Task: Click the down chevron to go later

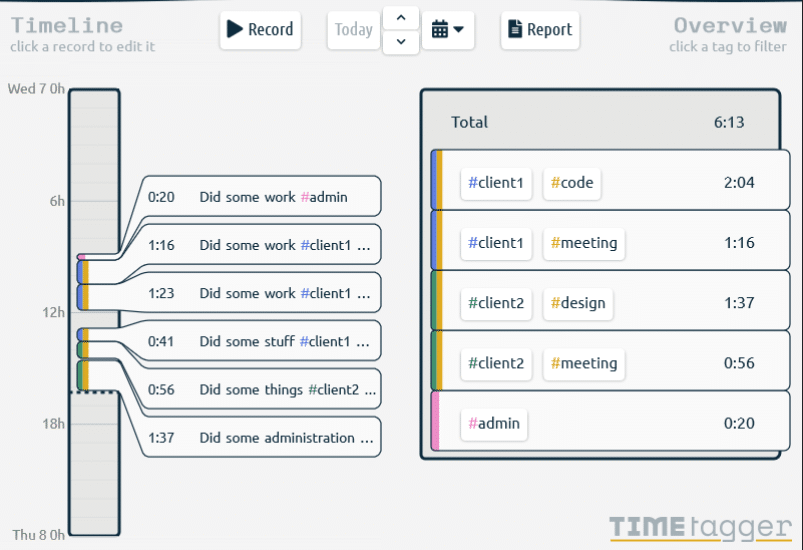Action: [x=401, y=42]
